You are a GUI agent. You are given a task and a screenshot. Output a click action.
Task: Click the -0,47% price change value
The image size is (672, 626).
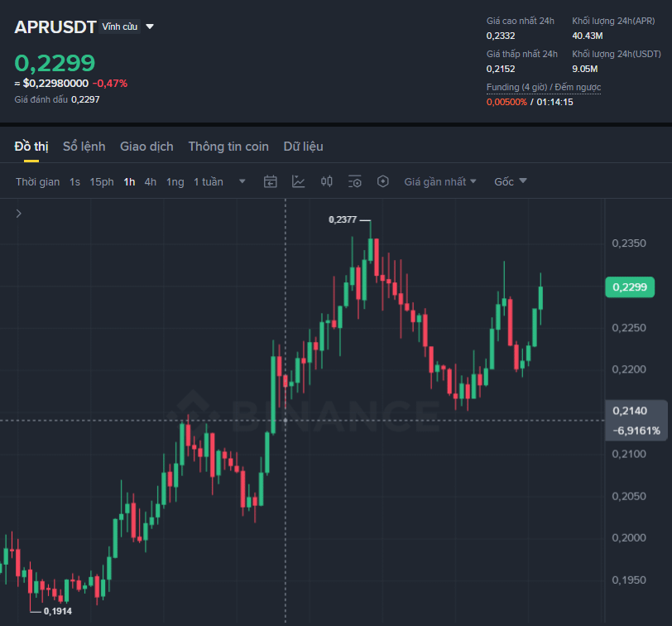110,83
